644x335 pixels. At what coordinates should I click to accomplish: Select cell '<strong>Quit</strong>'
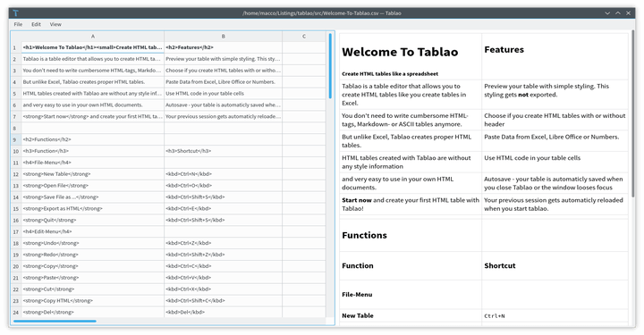93,220
